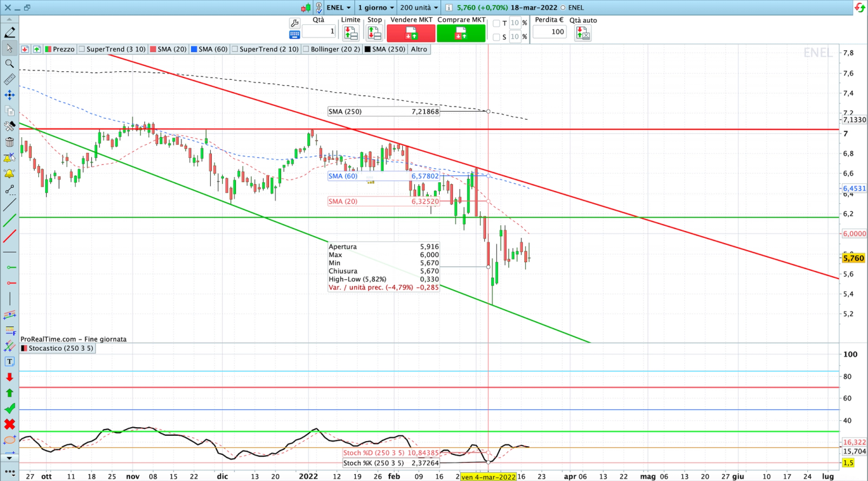
Task: Open the wrench order settings icon
Action: pyautogui.click(x=295, y=23)
